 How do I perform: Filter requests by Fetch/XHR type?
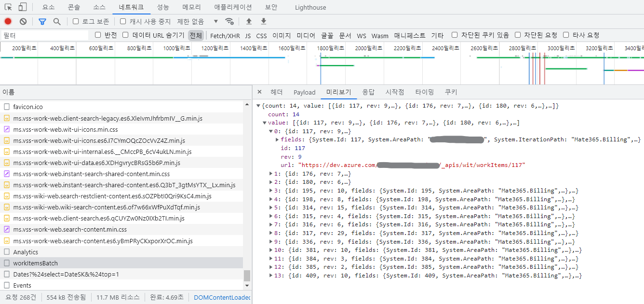pyautogui.click(x=225, y=35)
